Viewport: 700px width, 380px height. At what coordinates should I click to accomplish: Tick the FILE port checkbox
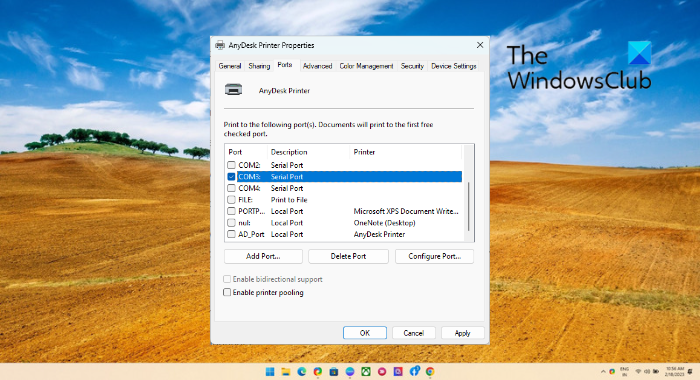click(x=231, y=200)
